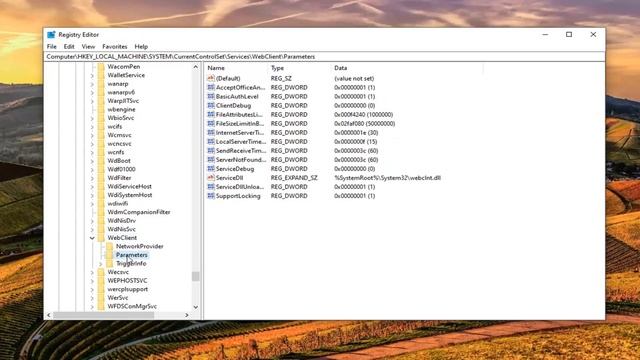Screen dimensions: 640x360
Task: Select the WdmCompanionFilter tree key
Action: pos(139,212)
